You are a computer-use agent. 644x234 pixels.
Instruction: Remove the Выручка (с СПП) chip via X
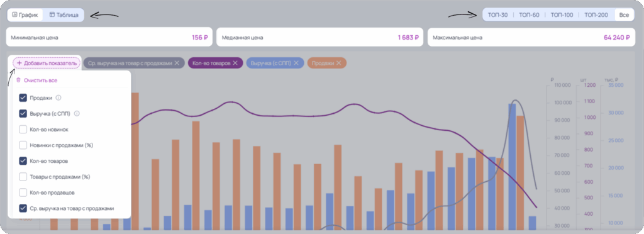(x=296, y=64)
